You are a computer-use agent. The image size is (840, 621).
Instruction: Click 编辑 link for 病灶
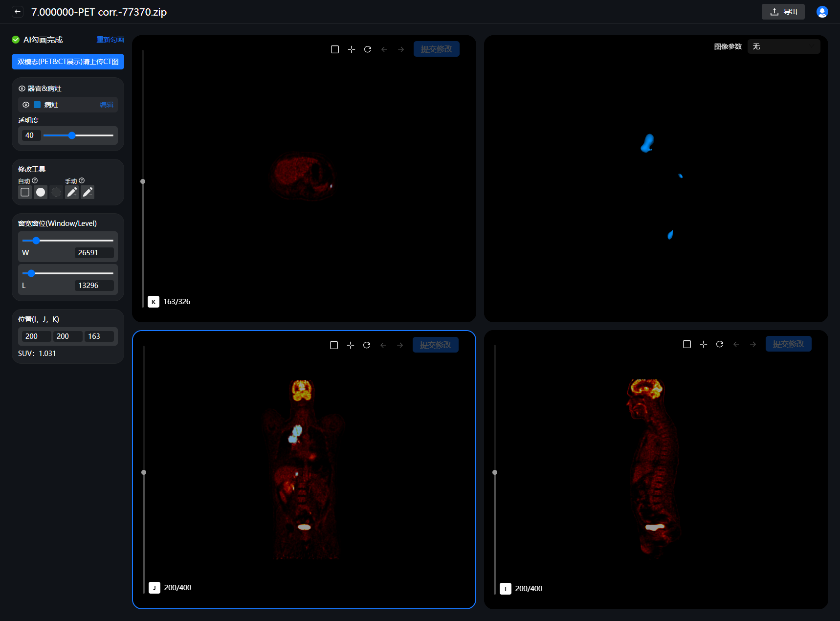click(106, 105)
